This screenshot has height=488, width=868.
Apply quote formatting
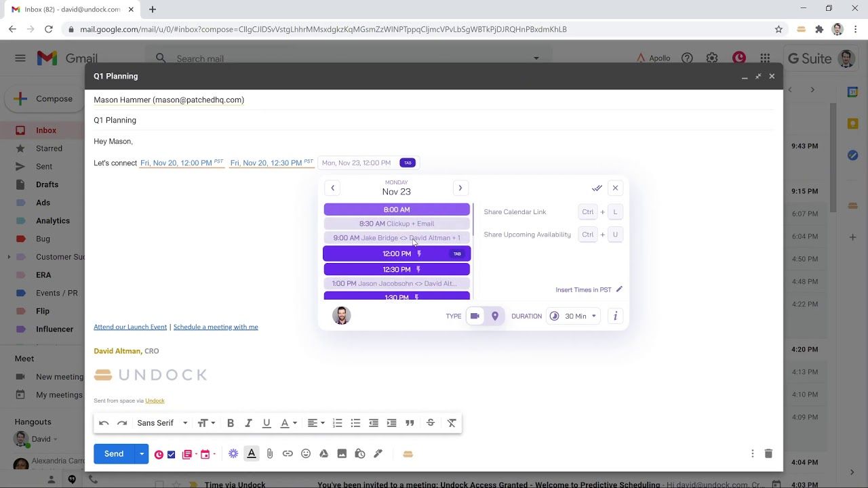pos(410,423)
